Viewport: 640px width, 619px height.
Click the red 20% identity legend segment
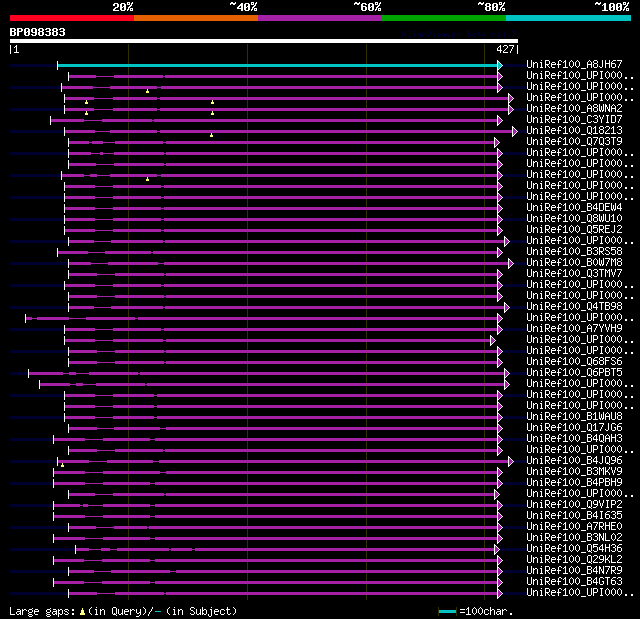pos(72,18)
